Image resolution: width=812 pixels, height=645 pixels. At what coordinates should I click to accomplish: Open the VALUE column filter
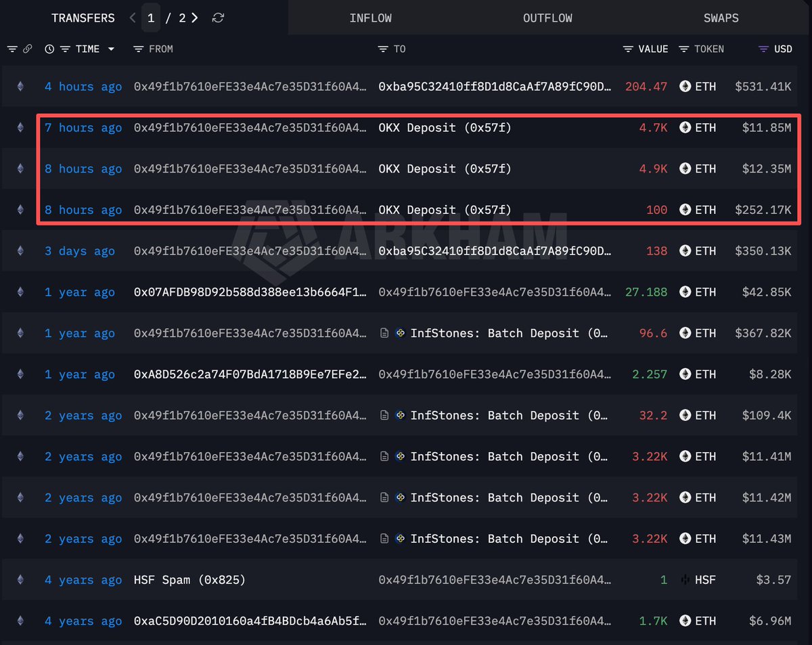tap(629, 49)
